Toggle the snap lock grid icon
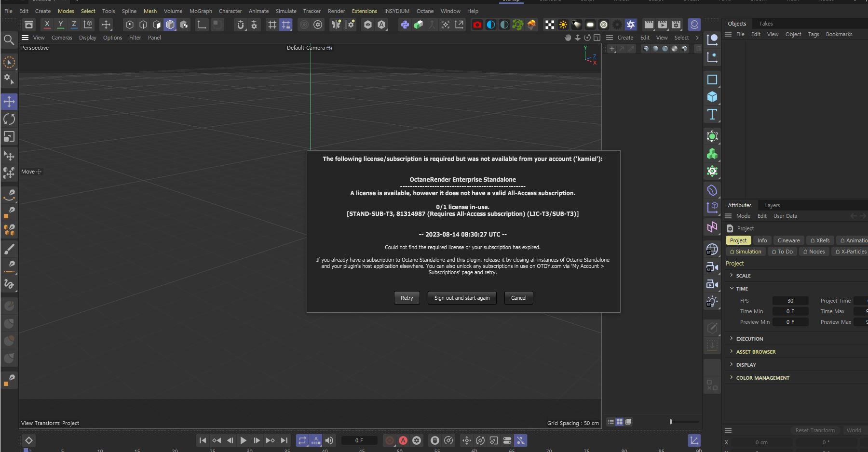 tap(286, 25)
